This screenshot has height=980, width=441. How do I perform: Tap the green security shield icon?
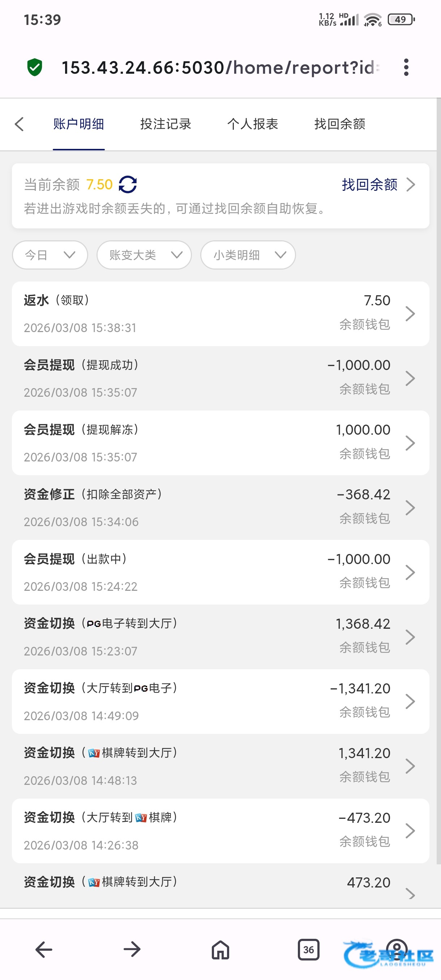click(35, 67)
